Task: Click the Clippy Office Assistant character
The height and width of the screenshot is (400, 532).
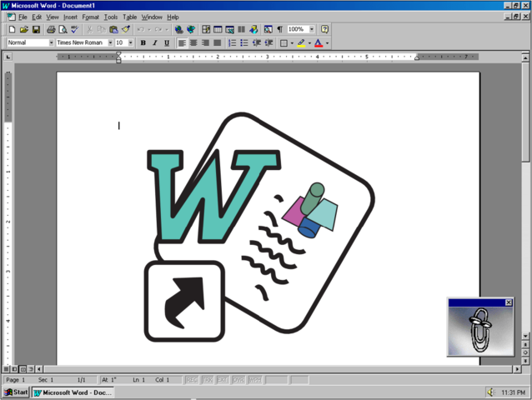Action: pyautogui.click(x=479, y=329)
